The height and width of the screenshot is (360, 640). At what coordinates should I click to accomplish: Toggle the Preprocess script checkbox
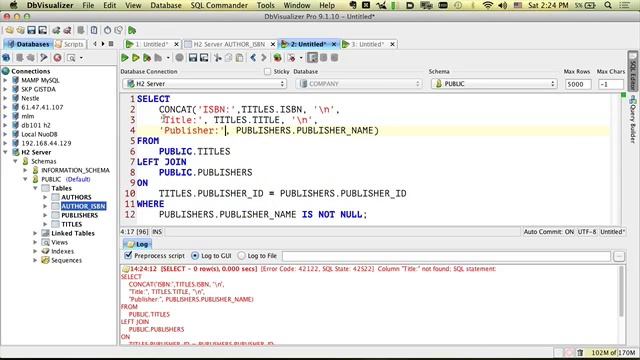tap(128, 256)
